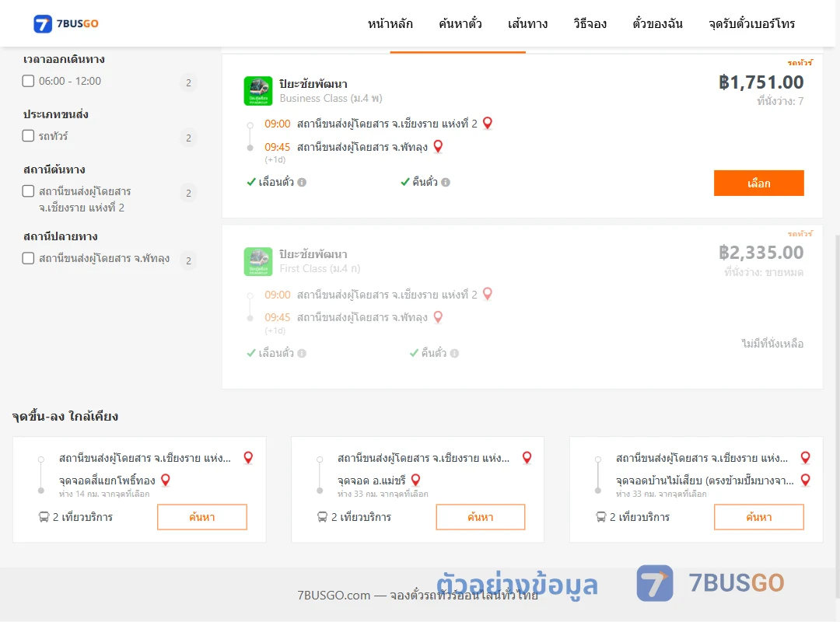Open map pin next to จุดจอดบ้านไม้เสียบ
This screenshot has height=622, width=840.
pos(806,480)
